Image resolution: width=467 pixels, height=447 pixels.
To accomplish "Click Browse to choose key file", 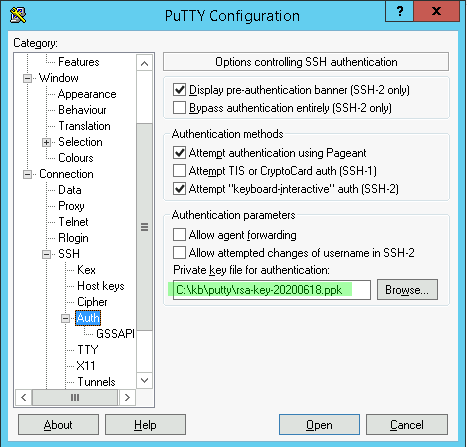I will point(407,290).
